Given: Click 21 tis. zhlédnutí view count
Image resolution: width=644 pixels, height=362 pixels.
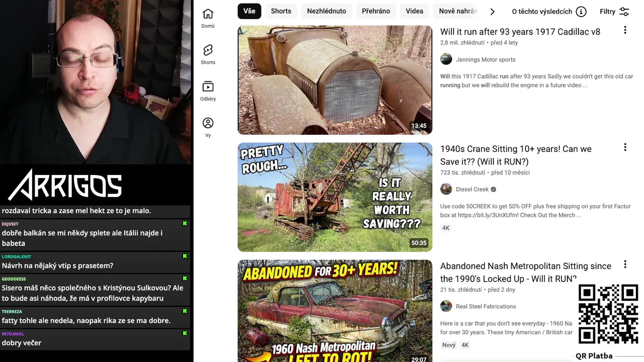Looking at the screenshot, I should 461,290.
